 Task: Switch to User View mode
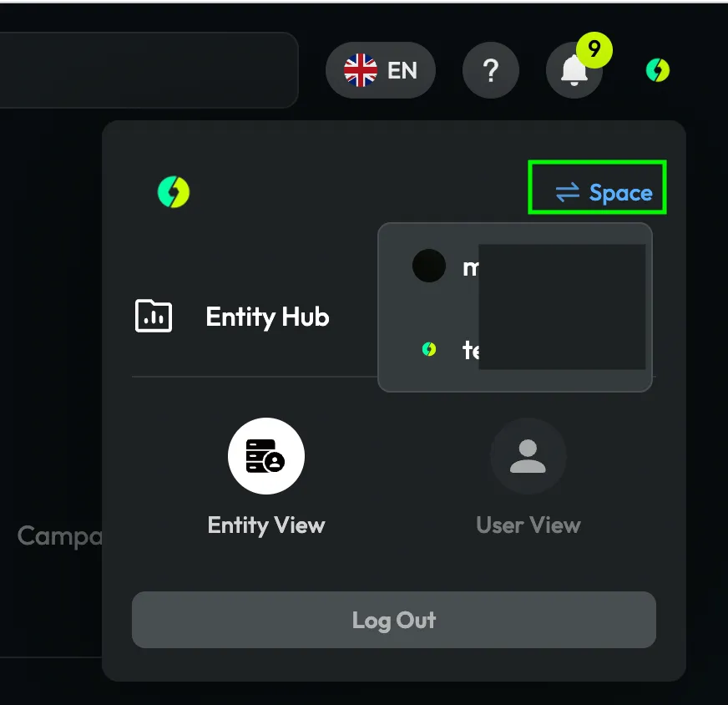[x=528, y=478]
